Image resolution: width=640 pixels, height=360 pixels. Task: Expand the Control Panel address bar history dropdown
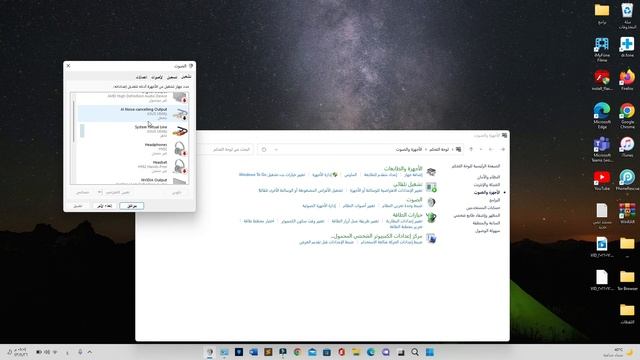[x=276, y=149]
